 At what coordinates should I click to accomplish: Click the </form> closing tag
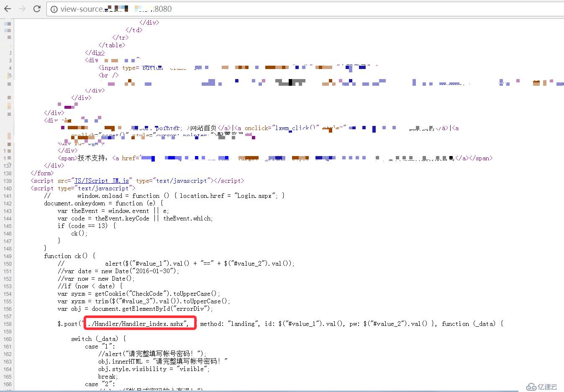pos(42,173)
